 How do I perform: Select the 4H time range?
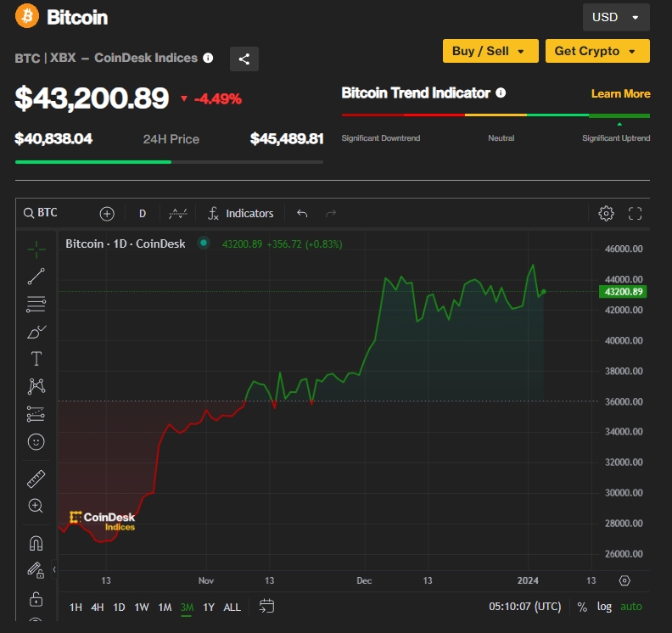(x=98, y=608)
